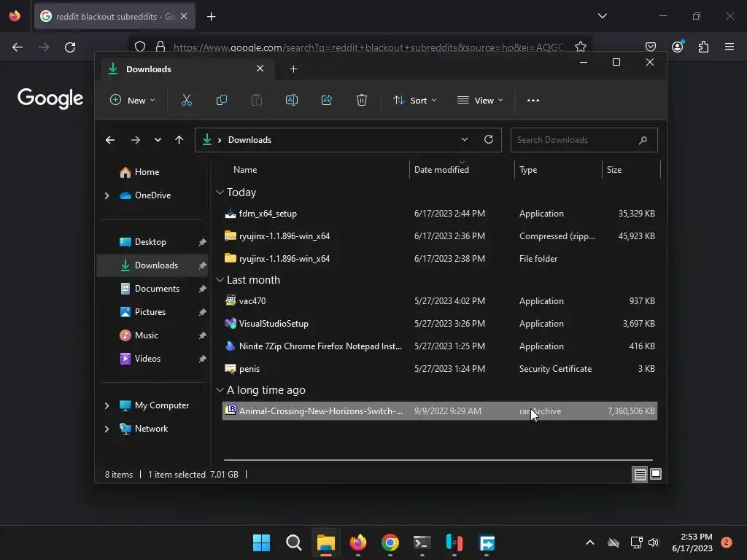Click the Rename icon in the toolbar
Viewport: 747px width, 560px height.
click(x=292, y=100)
